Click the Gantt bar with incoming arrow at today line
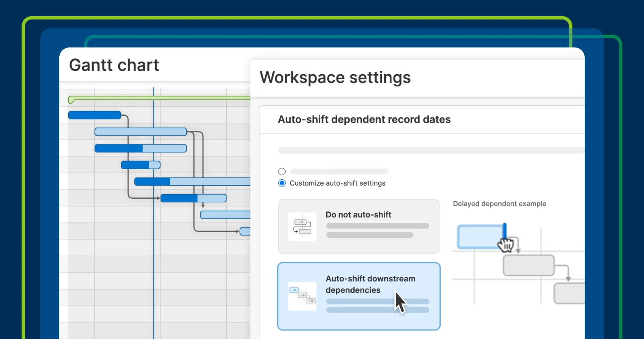Viewport: 644px width, 339px height. (193, 198)
